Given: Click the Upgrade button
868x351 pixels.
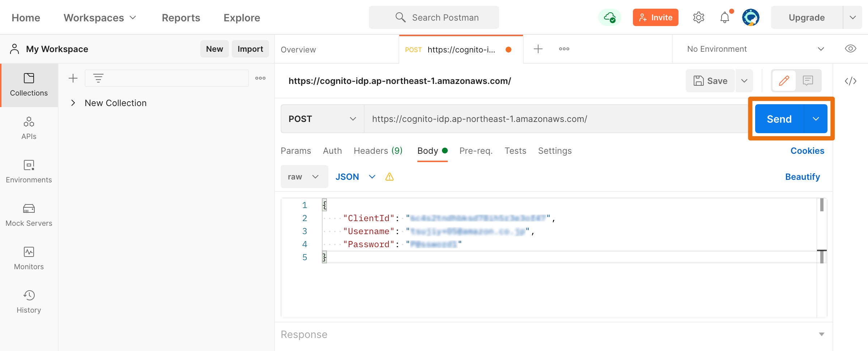Looking at the screenshot, I should (807, 17).
